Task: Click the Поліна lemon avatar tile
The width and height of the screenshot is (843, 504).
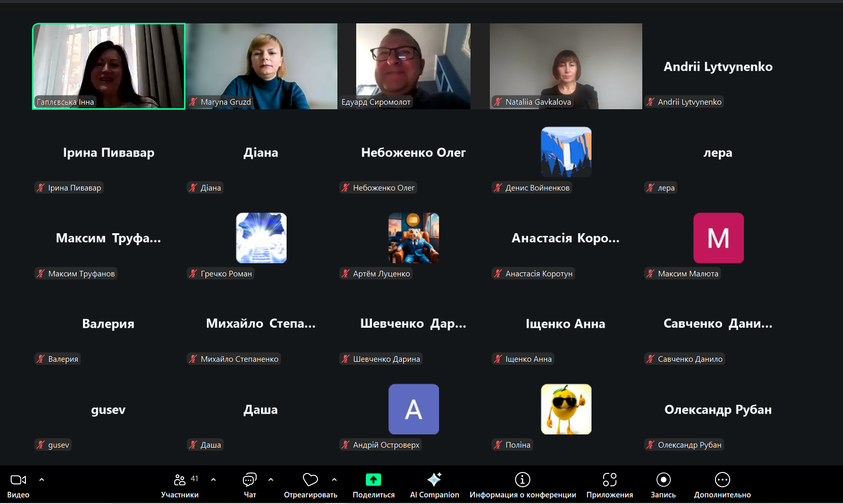Action: click(x=566, y=409)
